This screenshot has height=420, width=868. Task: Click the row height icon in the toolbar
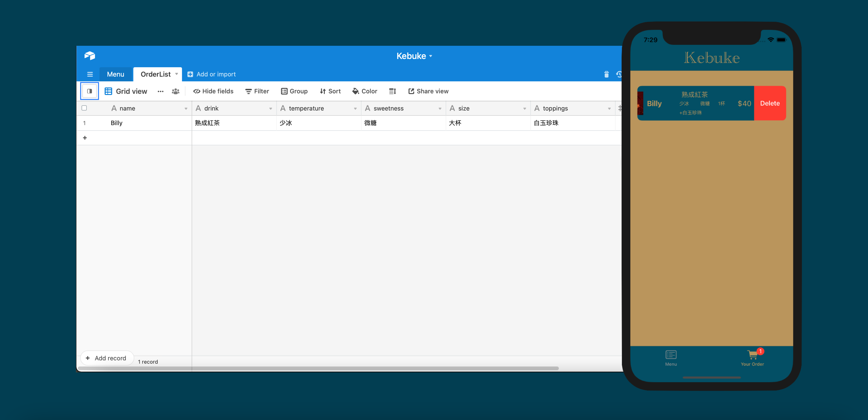(392, 91)
